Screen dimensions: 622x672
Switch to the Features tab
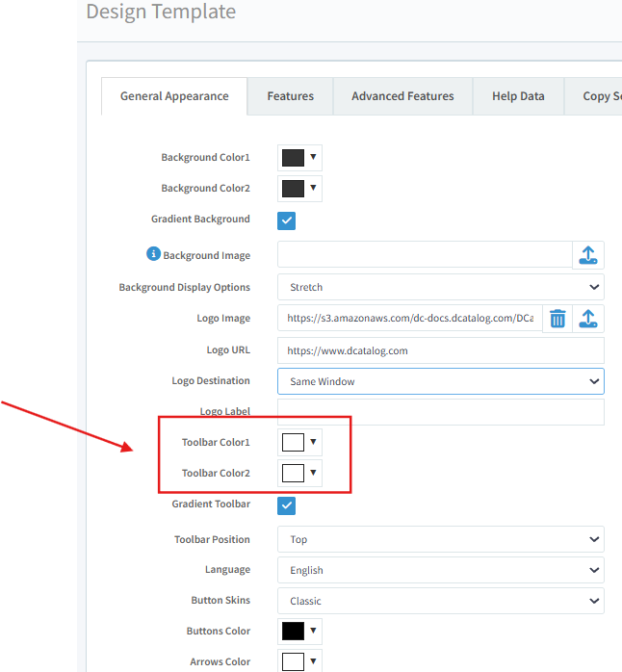coord(291,96)
